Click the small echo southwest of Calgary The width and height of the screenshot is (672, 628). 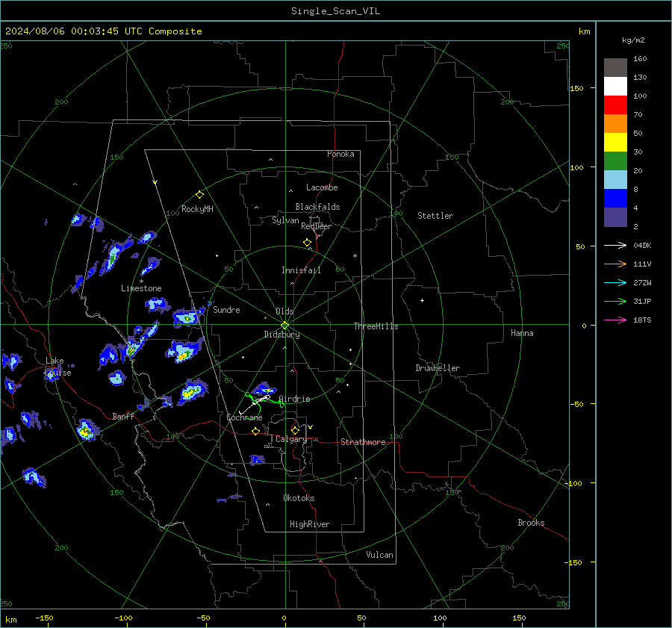tap(257, 459)
